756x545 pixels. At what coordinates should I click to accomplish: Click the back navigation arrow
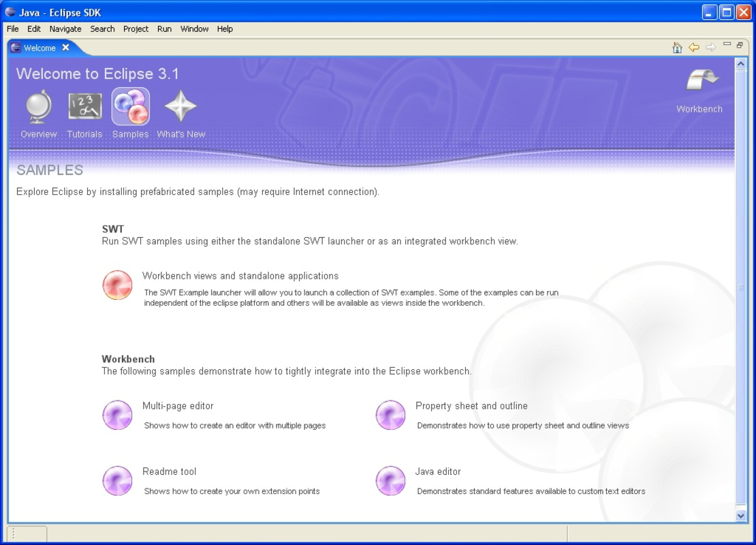pyautogui.click(x=695, y=47)
